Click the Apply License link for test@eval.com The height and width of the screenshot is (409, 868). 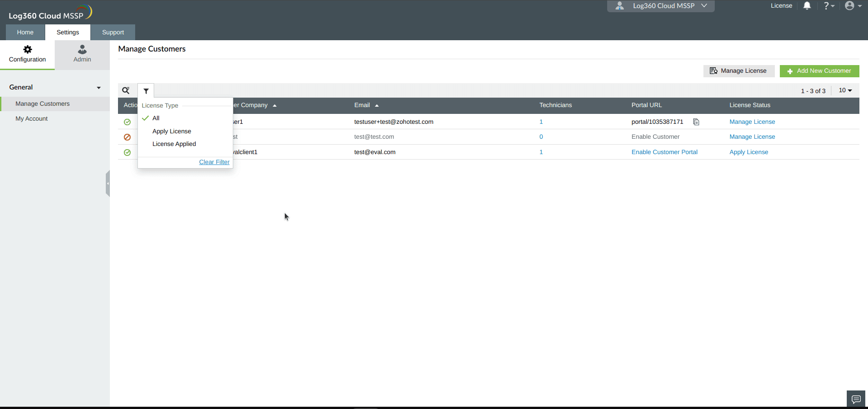point(749,152)
